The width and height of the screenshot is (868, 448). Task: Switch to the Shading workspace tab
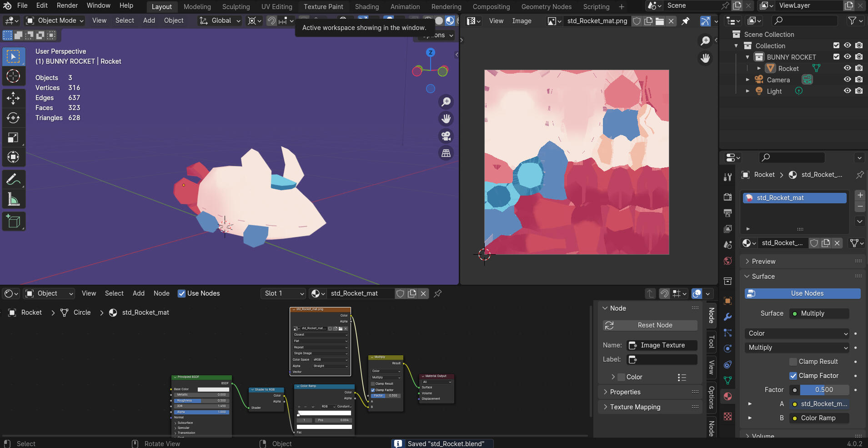tap(366, 7)
